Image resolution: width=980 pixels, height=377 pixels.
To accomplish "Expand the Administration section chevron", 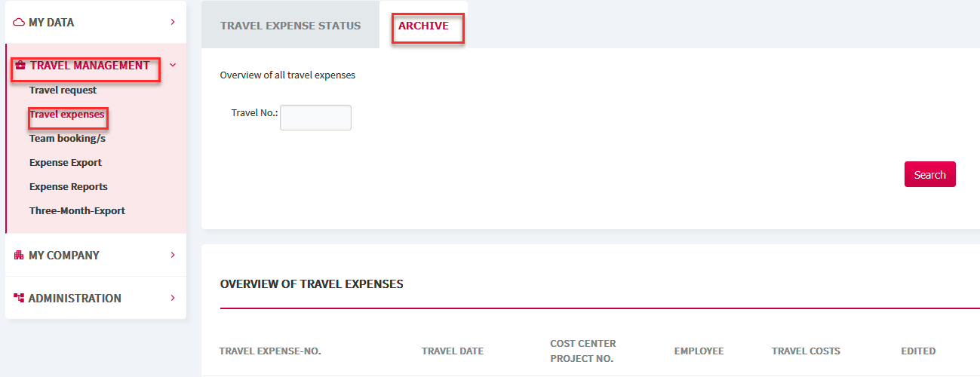I will [x=173, y=298].
